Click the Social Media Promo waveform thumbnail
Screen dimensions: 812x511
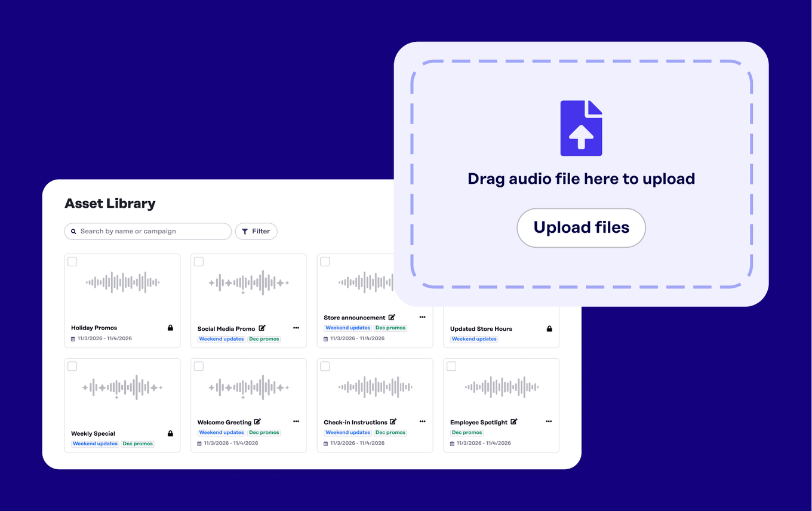(249, 283)
